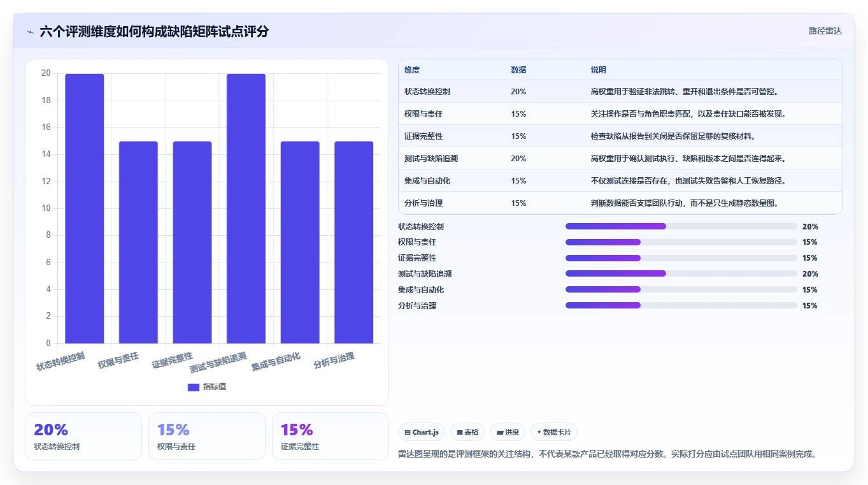Select the Chart.js chip

click(x=422, y=432)
